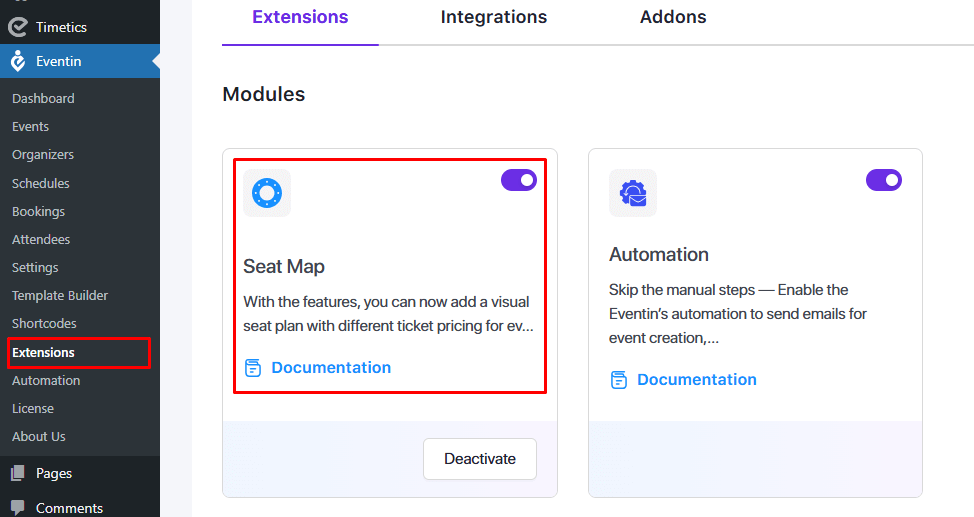The width and height of the screenshot is (974, 517).
Task: Open the Automation Documentation link
Action: pos(697,380)
